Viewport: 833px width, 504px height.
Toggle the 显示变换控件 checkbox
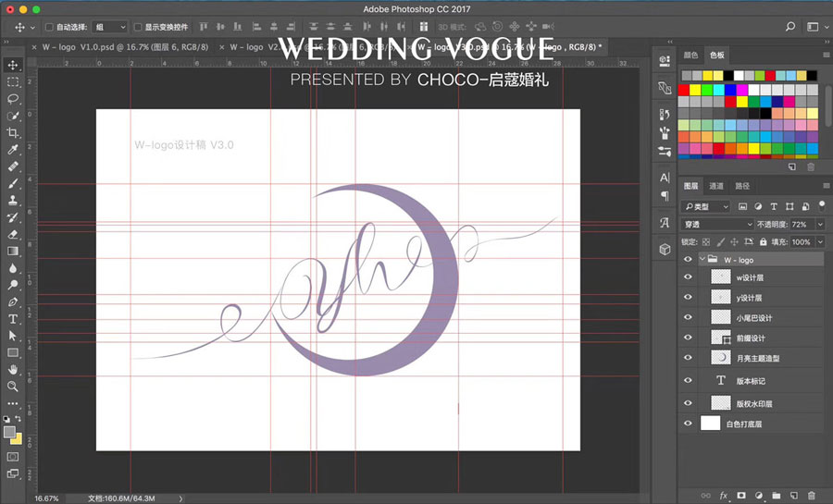138,28
